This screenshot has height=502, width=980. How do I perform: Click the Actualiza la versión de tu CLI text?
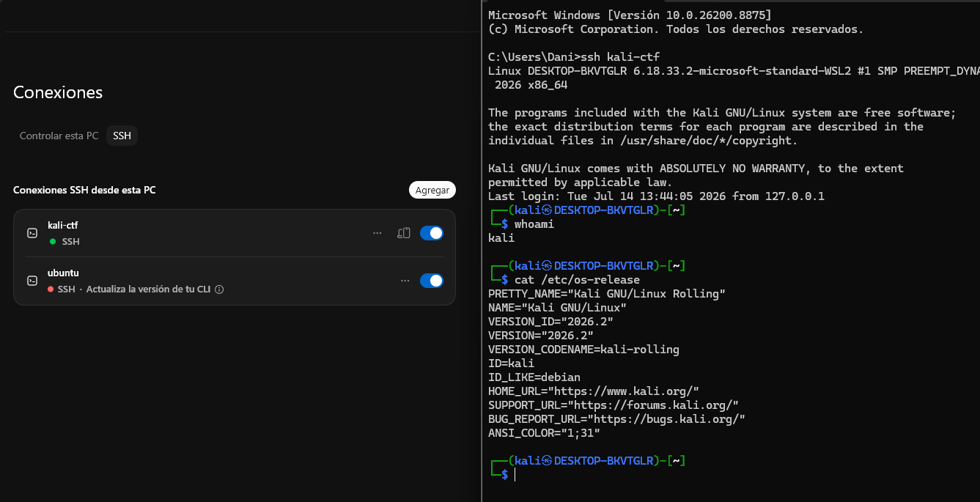click(148, 289)
